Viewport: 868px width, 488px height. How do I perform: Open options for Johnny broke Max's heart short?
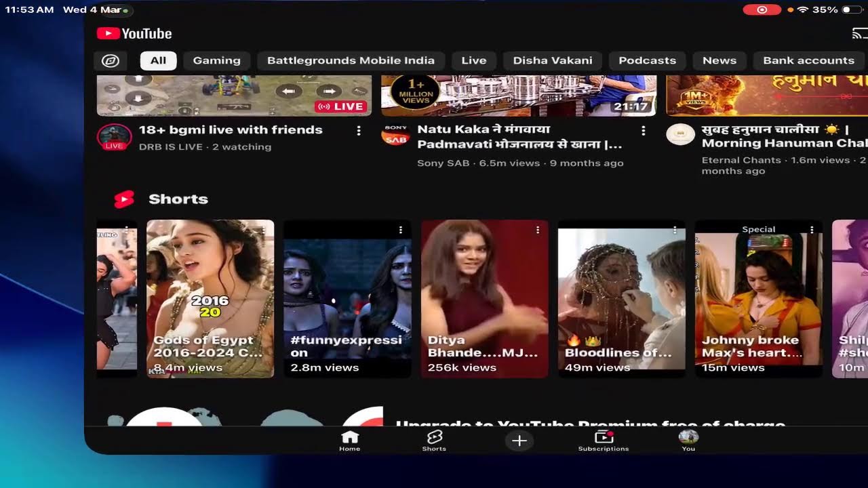[x=812, y=230]
